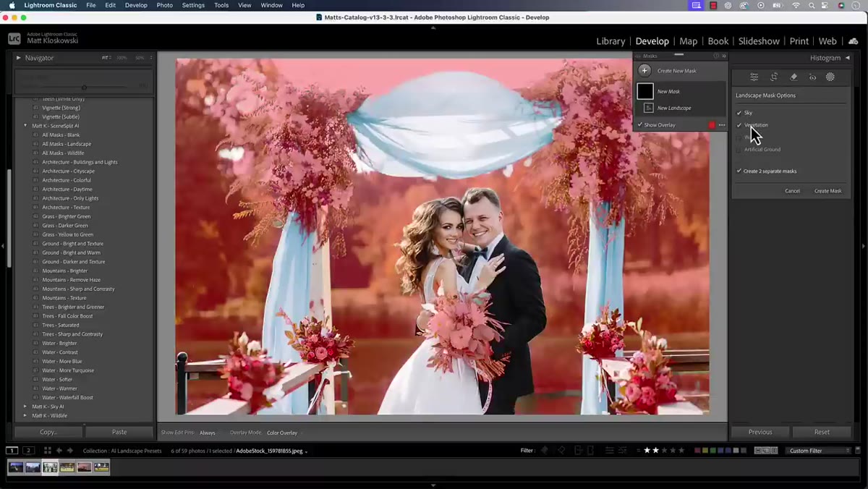
Task: Apply Trees - Fall Color Boost preset
Action: tap(67, 316)
